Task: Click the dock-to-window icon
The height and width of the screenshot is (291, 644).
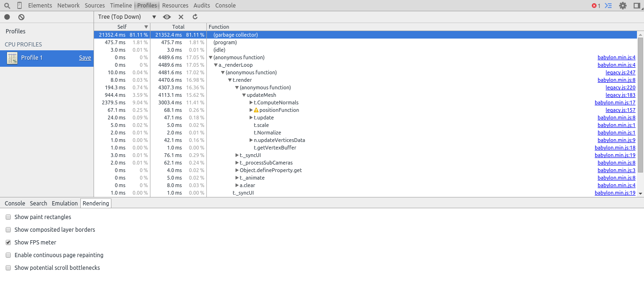Action: point(637,6)
